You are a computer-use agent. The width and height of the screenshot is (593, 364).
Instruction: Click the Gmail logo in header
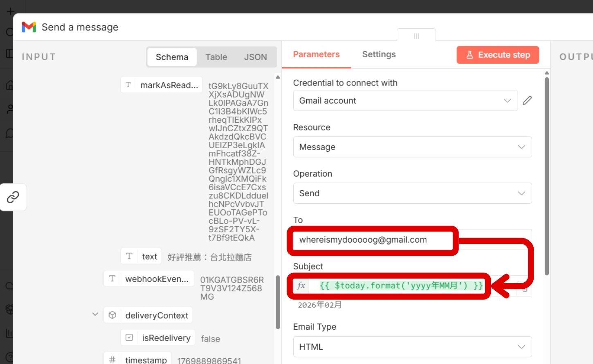point(29,27)
